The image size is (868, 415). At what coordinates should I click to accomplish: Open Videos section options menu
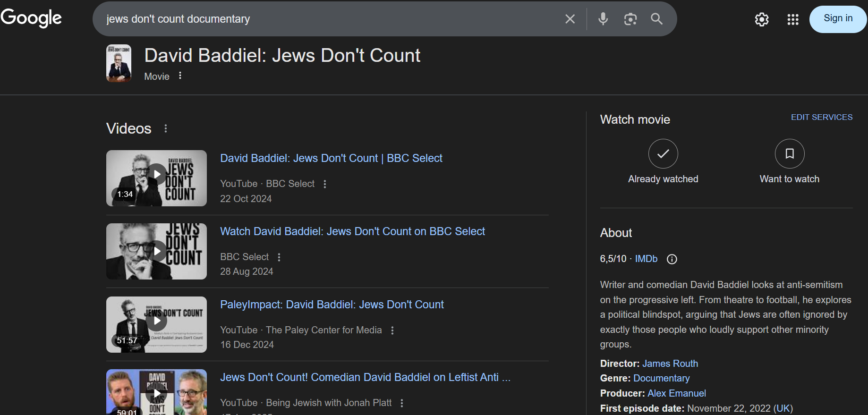pos(165,128)
